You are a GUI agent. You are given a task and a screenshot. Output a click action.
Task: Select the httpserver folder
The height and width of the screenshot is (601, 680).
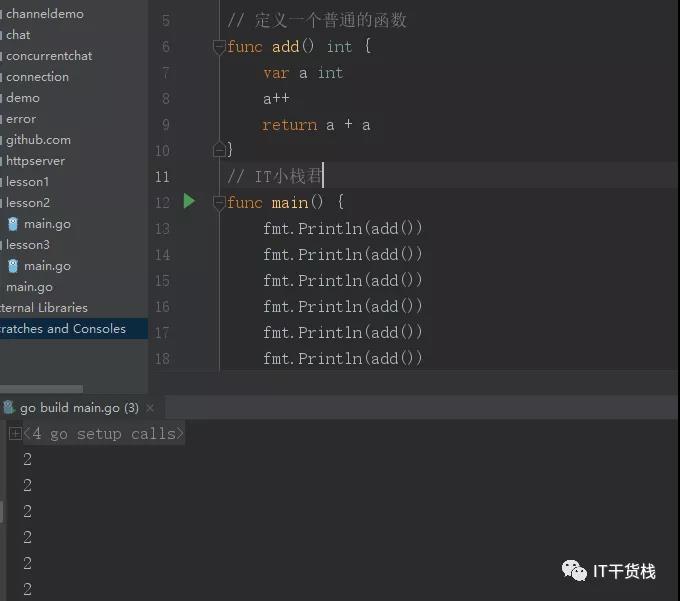pyautogui.click(x=36, y=161)
